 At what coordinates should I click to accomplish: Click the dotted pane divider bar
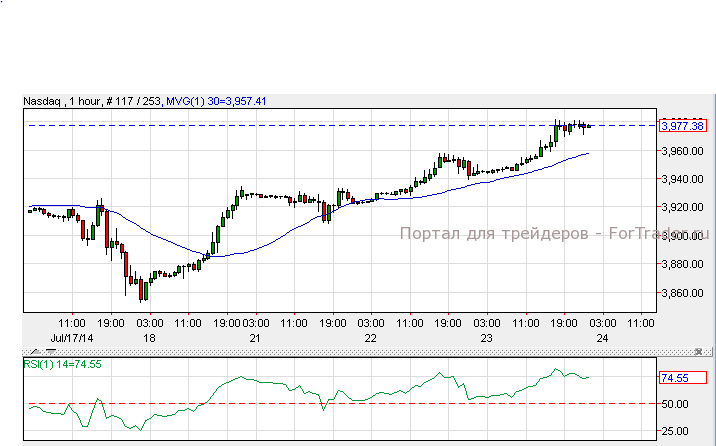click(367, 352)
